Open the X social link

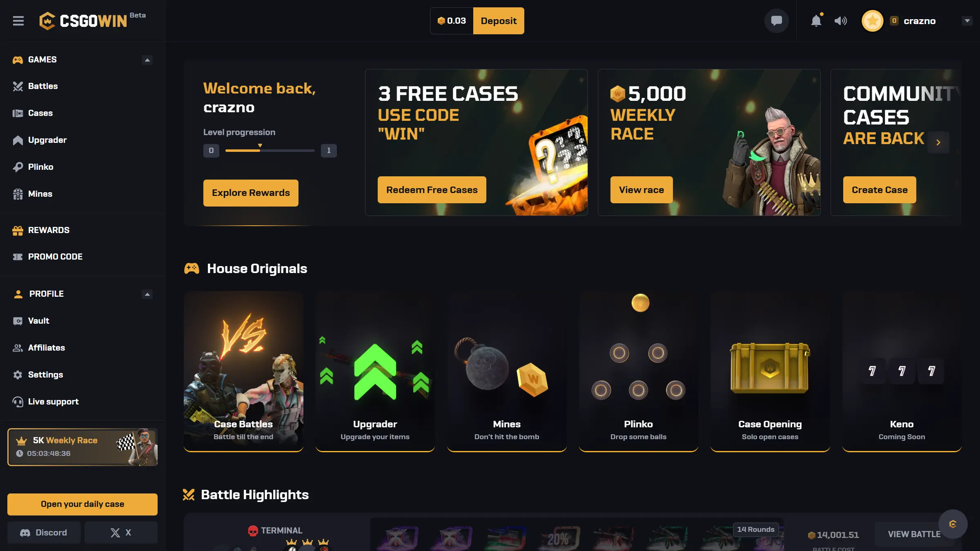click(x=121, y=532)
